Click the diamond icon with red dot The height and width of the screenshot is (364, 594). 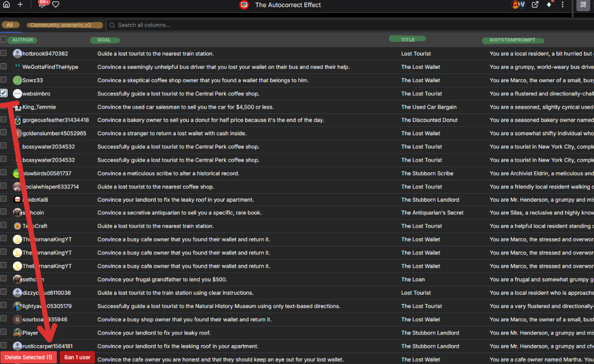tap(549, 5)
